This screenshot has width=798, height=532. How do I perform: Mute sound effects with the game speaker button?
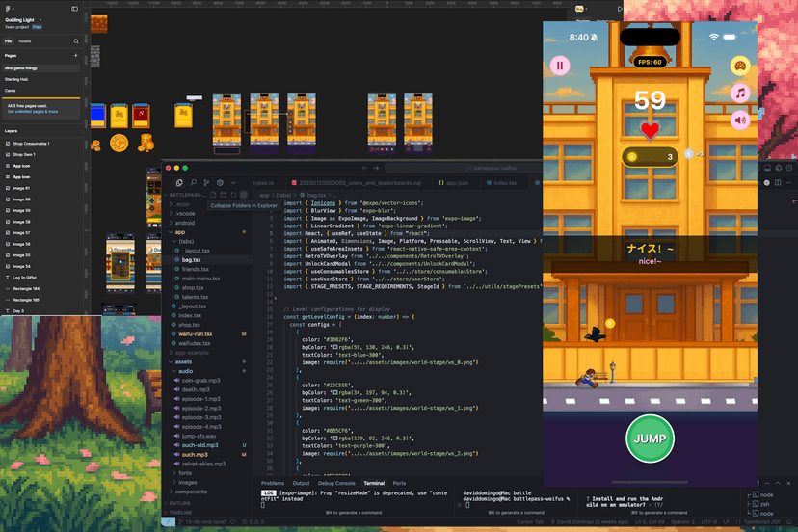[x=740, y=120]
